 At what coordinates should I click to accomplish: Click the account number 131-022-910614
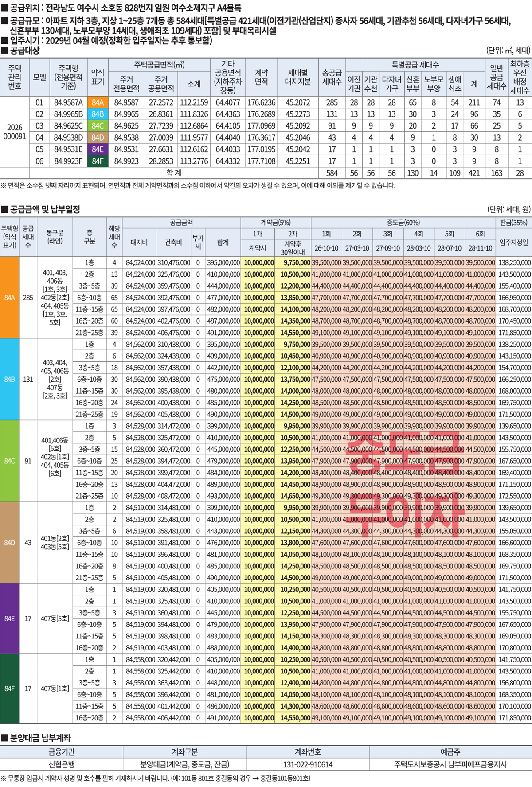click(308, 764)
